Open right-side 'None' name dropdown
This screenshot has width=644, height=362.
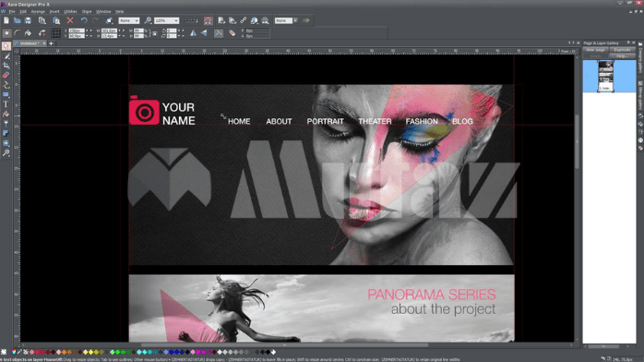(295, 20)
